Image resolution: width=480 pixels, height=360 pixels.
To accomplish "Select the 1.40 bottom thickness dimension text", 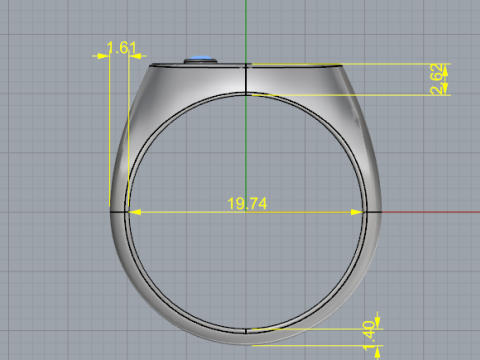I will pyautogui.click(x=369, y=336).
